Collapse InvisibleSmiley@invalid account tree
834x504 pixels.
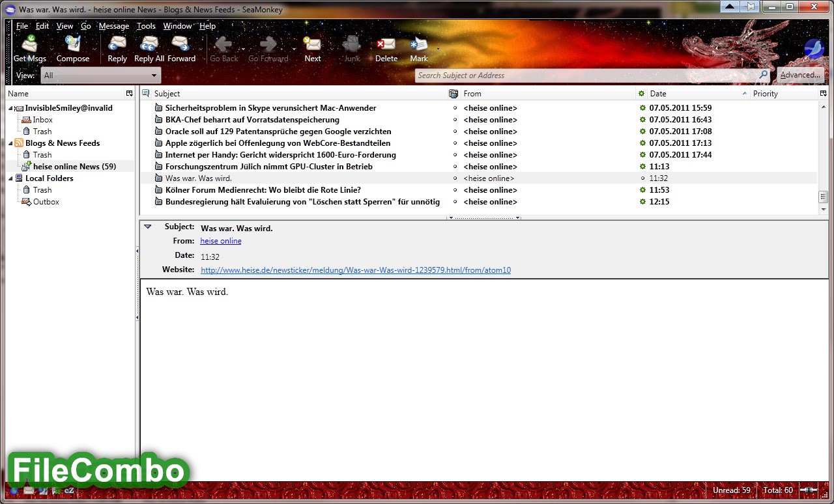click(x=10, y=108)
